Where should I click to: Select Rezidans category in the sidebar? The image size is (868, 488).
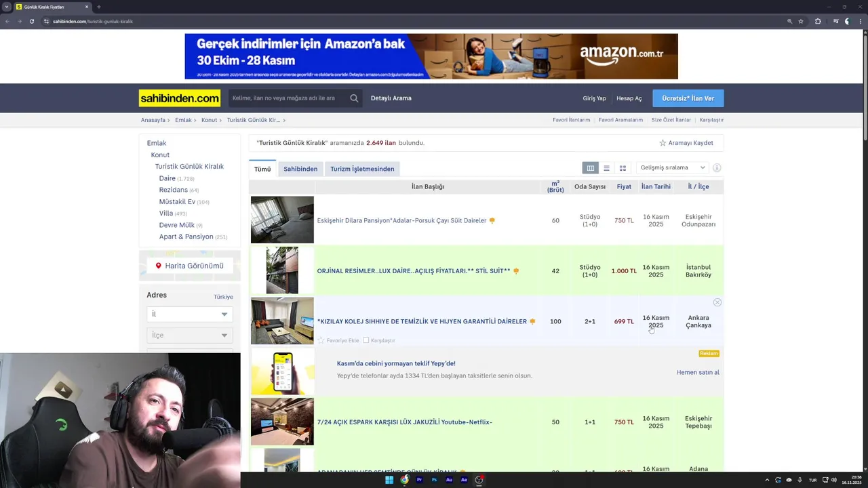point(173,190)
